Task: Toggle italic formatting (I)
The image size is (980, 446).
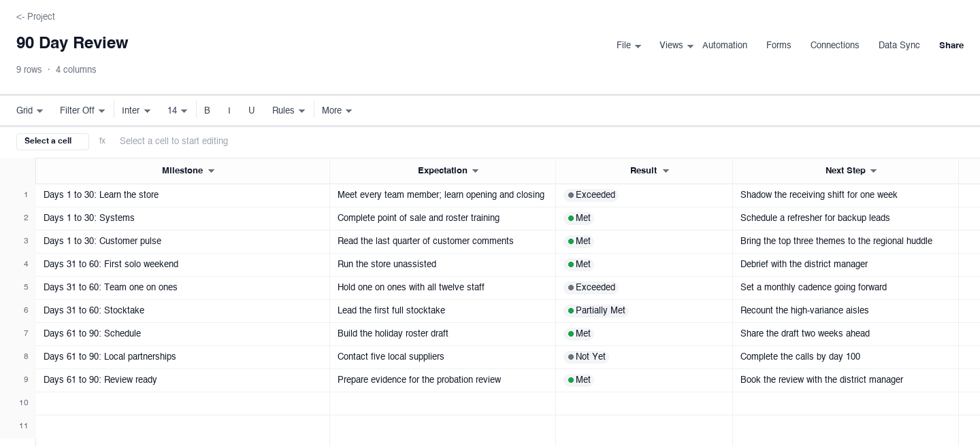Action: [229, 111]
